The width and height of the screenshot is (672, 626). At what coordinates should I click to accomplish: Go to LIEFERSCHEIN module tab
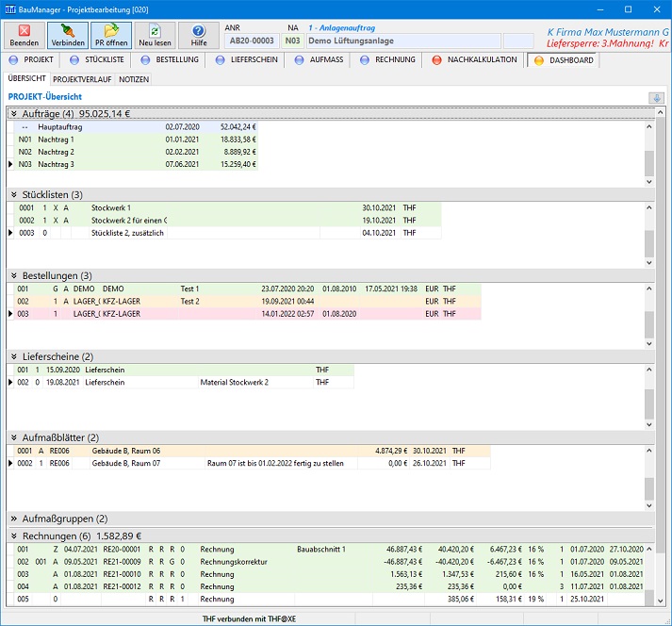(247, 59)
